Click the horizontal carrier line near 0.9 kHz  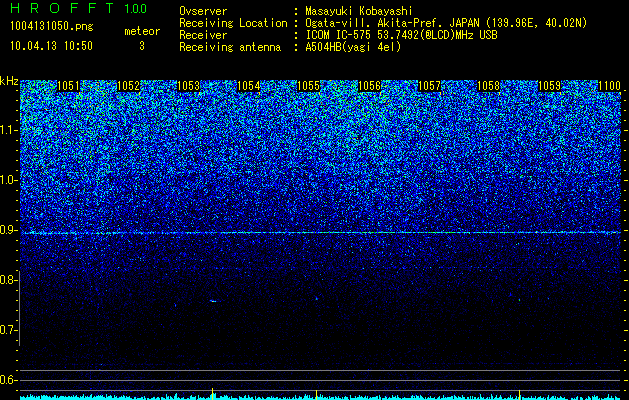(321, 233)
